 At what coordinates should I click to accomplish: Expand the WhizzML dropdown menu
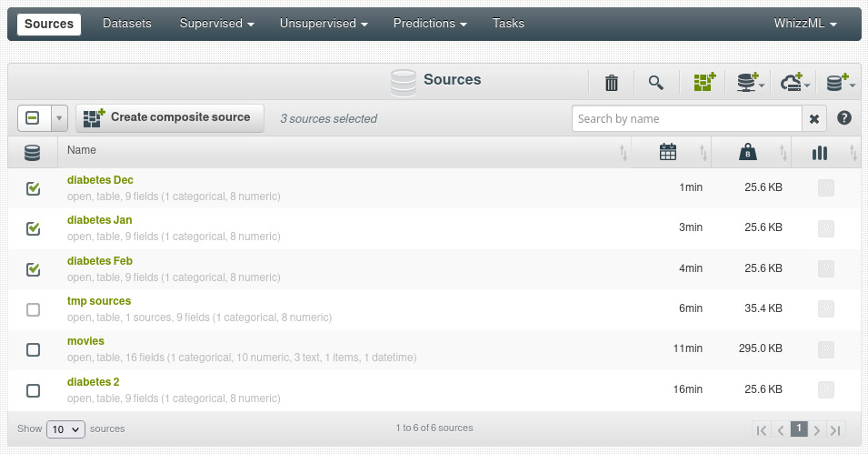804,23
